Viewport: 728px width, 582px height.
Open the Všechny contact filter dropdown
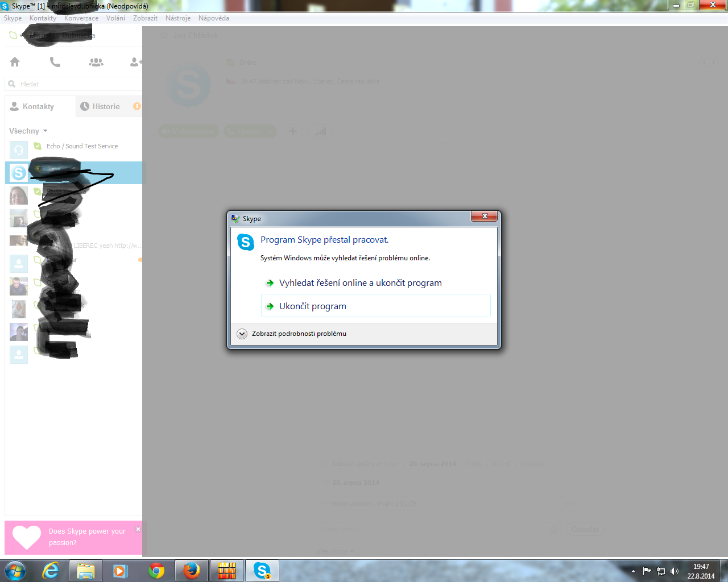pyautogui.click(x=28, y=131)
